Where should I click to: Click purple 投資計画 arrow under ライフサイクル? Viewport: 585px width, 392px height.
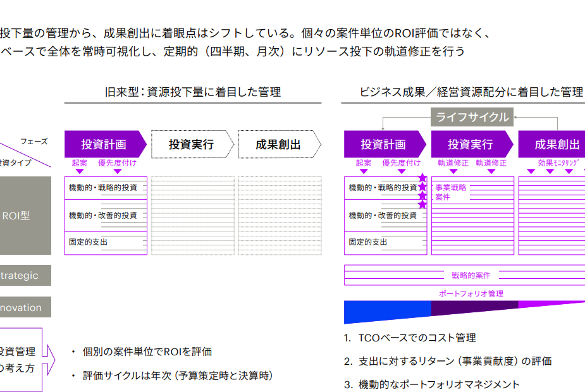point(385,144)
